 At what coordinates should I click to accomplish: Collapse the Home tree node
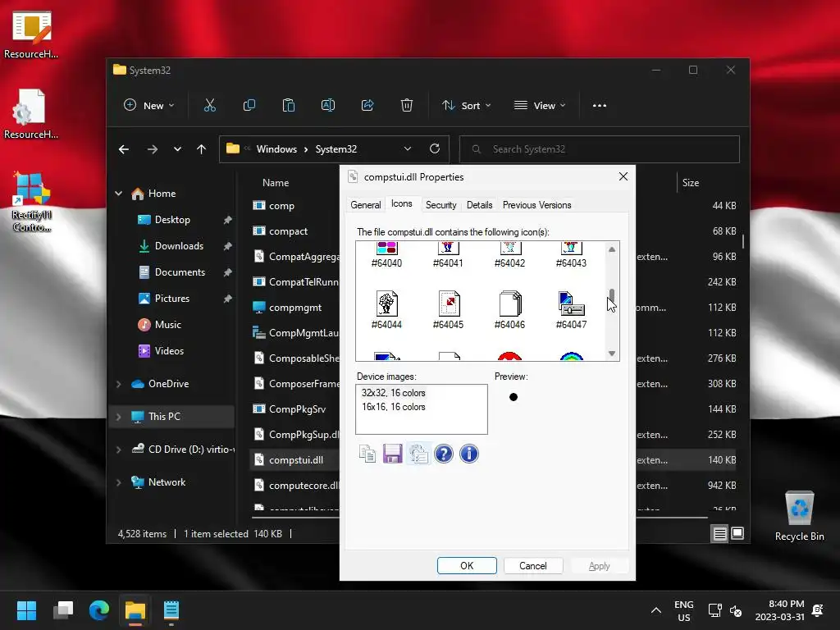[118, 194]
